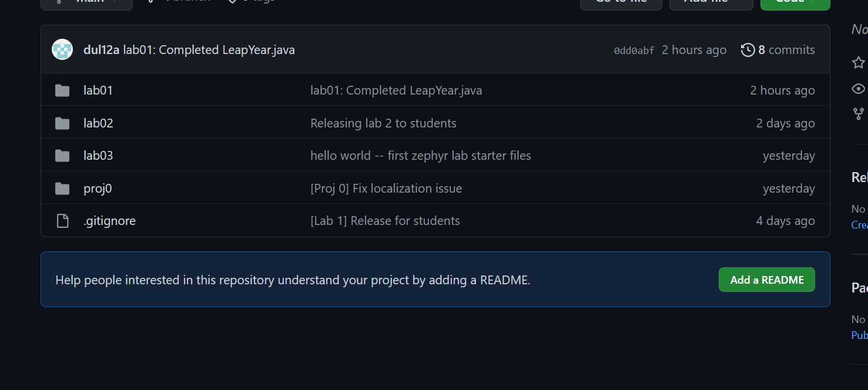
Task: Click the proj0 folder icon
Action: (62, 189)
